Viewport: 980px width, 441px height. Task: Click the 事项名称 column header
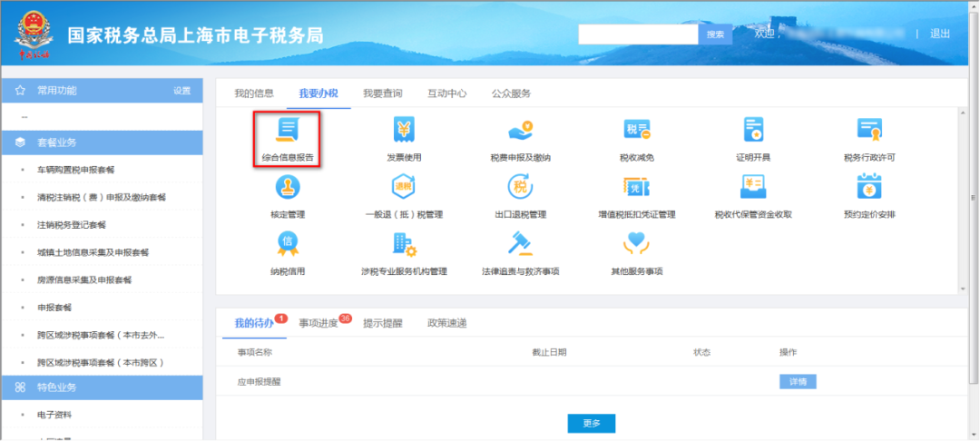[254, 352]
